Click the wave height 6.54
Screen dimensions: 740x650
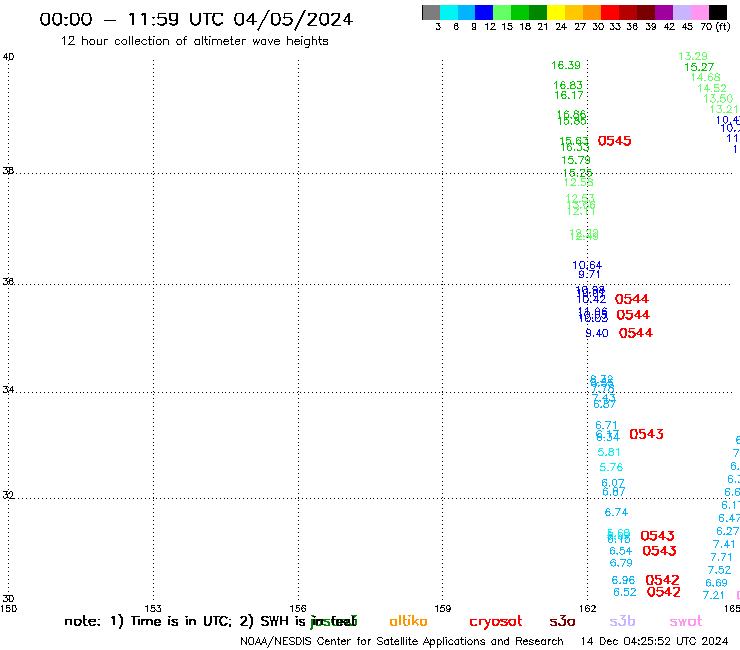pyautogui.click(x=621, y=551)
